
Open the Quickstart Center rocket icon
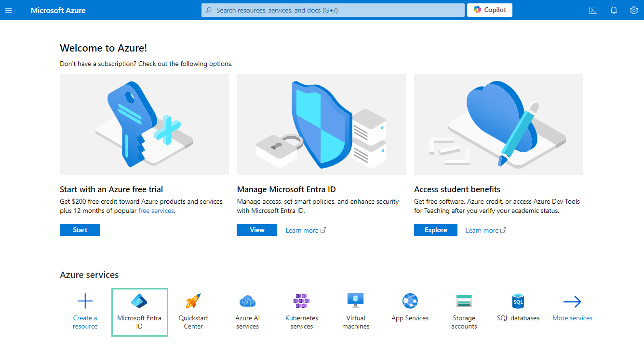(193, 302)
